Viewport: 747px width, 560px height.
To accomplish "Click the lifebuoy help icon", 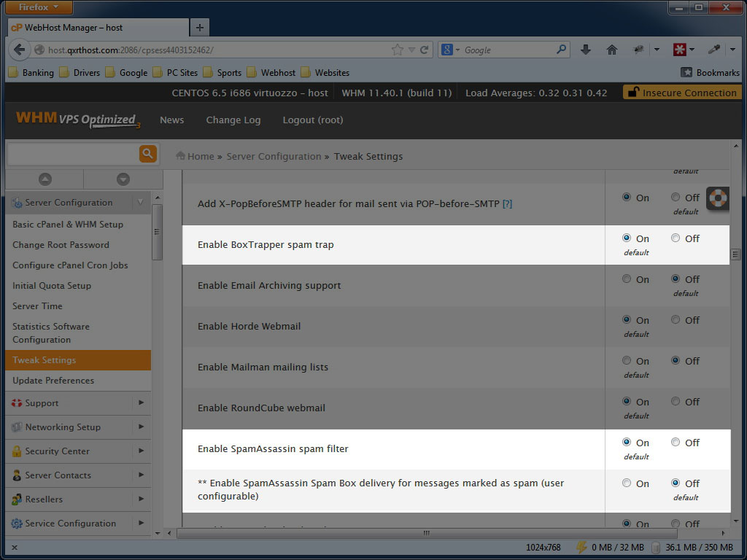I will click(718, 198).
